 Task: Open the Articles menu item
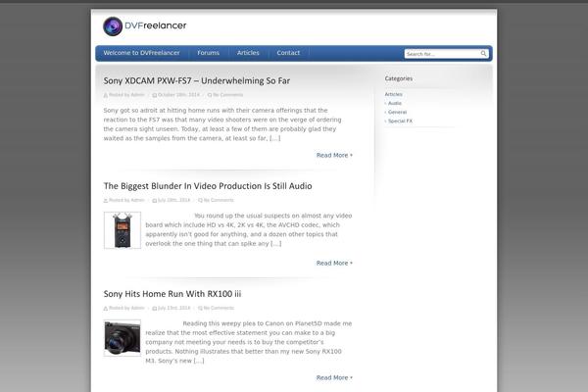(x=248, y=53)
